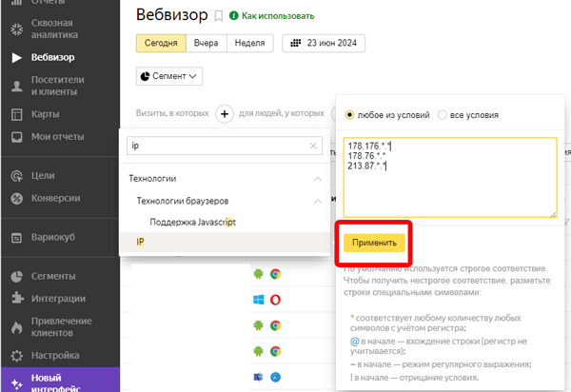The image size is (571, 392).
Task: Open Настройка in the sidebar
Action: click(x=55, y=356)
